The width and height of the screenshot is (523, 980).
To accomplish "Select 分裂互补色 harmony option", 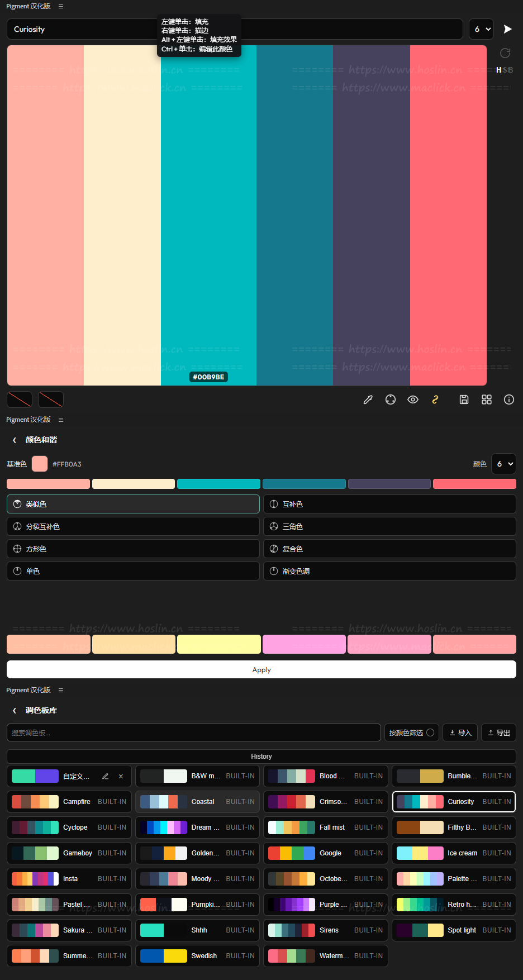I will [x=133, y=526].
